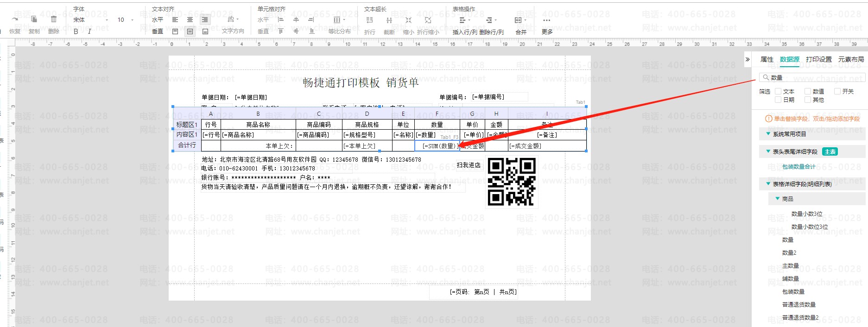Select the 主数量 field
This screenshot has width=868, height=327.
coord(790,266)
